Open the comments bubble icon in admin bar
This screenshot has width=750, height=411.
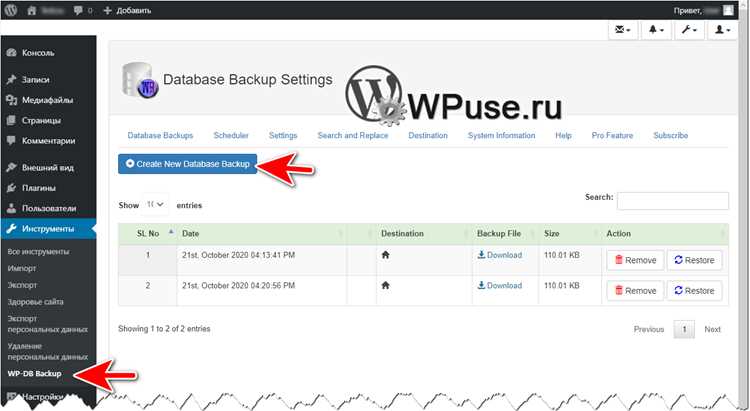[78, 11]
